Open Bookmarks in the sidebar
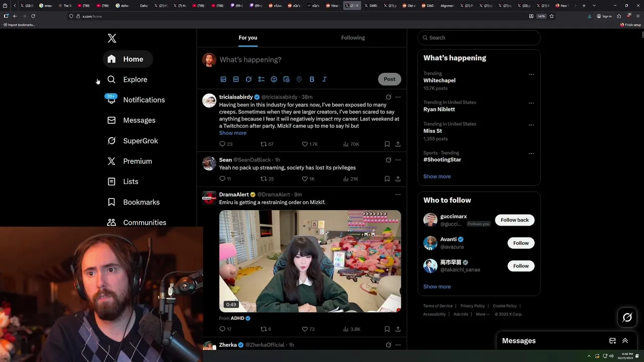This screenshot has width=644, height=362. click(134, 202)
